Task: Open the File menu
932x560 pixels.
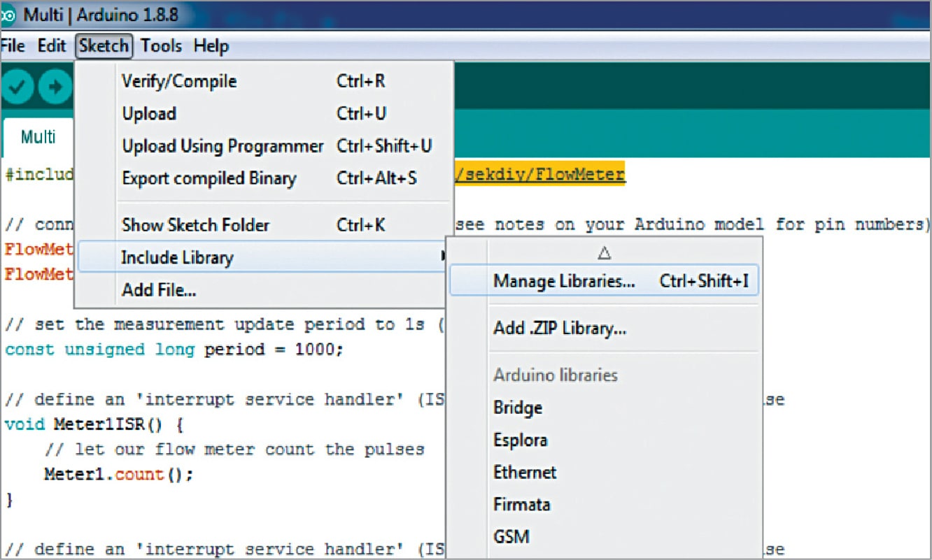Action: (x=13, y=46)
